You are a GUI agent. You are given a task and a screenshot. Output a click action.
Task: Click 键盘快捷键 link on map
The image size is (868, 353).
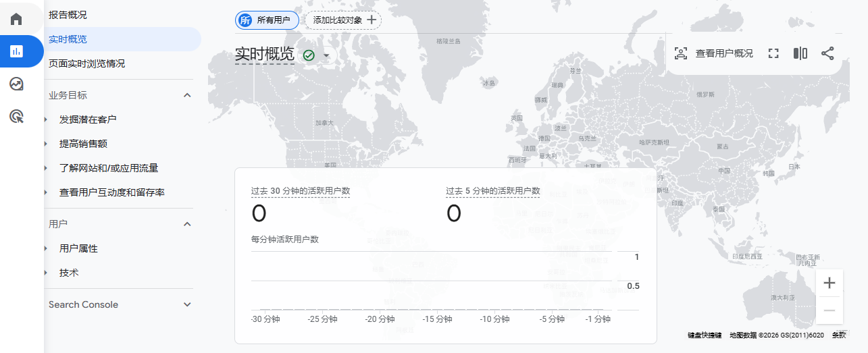(705, 335)
